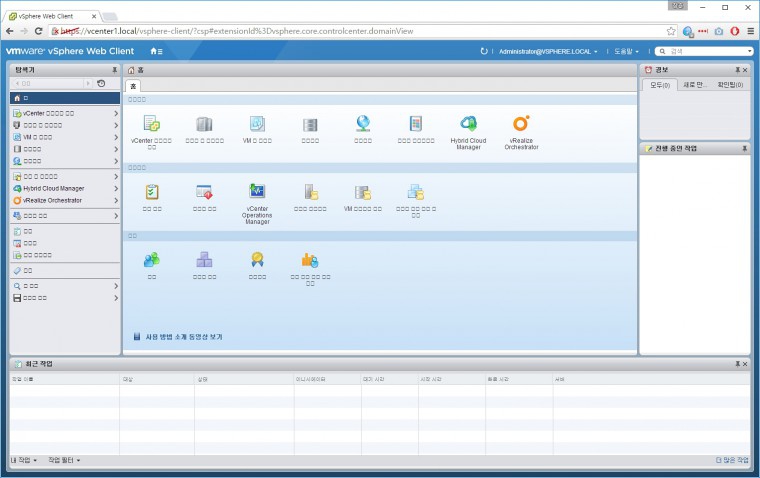Screen dimensions: 760x478
Task: Click the navigator back history button
Action: coord(17,83)
